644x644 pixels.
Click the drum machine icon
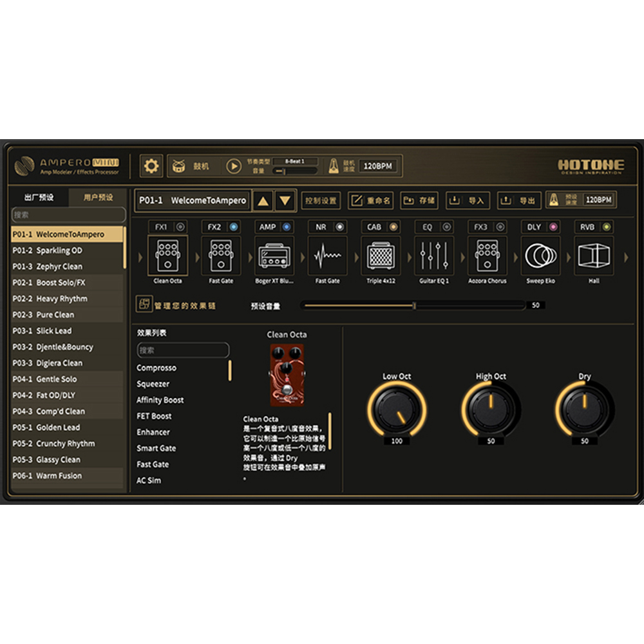pos(178,166)
